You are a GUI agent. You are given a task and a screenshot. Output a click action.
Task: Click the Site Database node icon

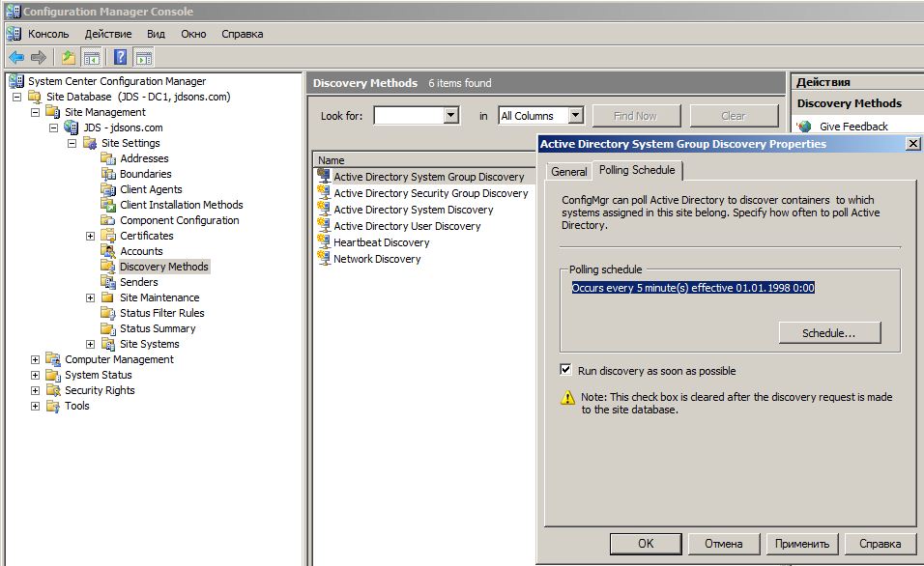pos(36,97)
